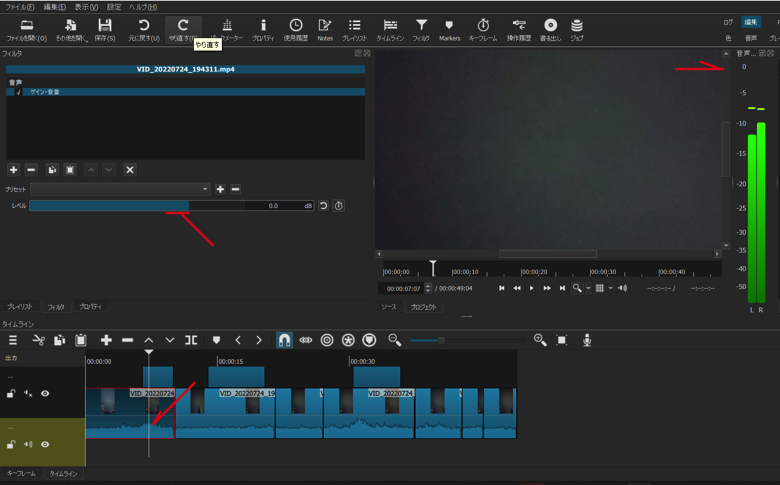This screenshot has height=485, width=780.
Task: Enable keyframes for the レベル parameter
Action: coord(339,205)
